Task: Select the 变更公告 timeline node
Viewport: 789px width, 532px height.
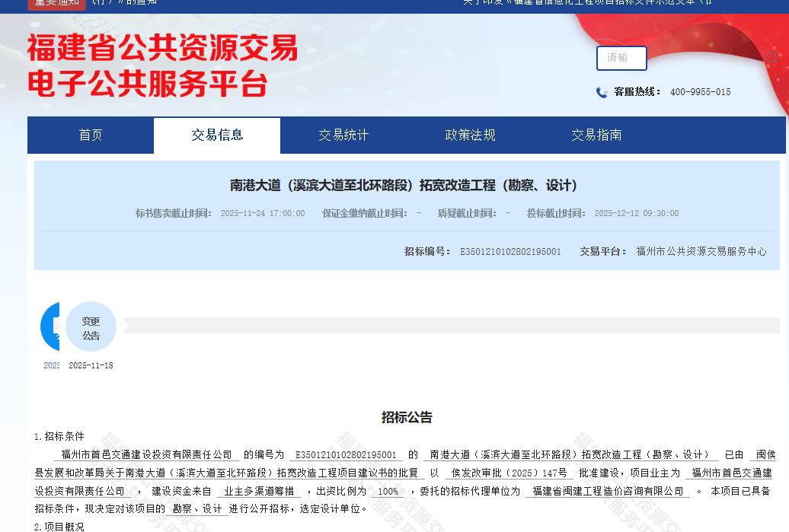Action: pyautogui.click(x=91, y=326)
